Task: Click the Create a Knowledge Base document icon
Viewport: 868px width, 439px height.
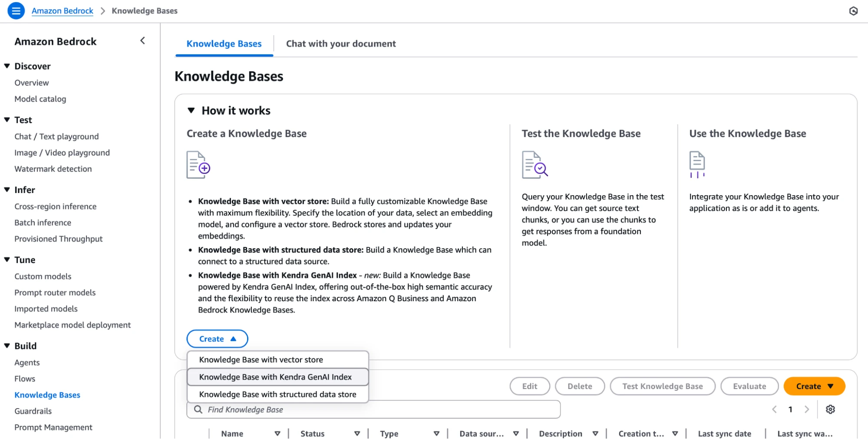Action: (198, 165)
